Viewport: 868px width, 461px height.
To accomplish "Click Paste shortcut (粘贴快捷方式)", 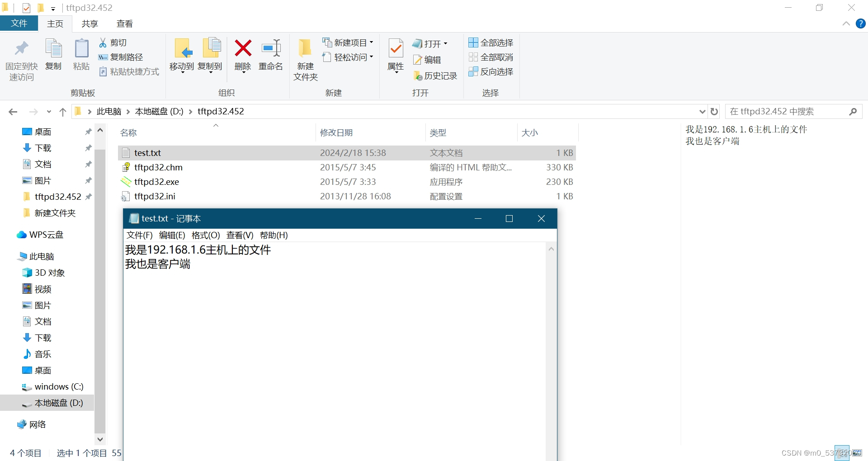I will click(x=129, y=71).
